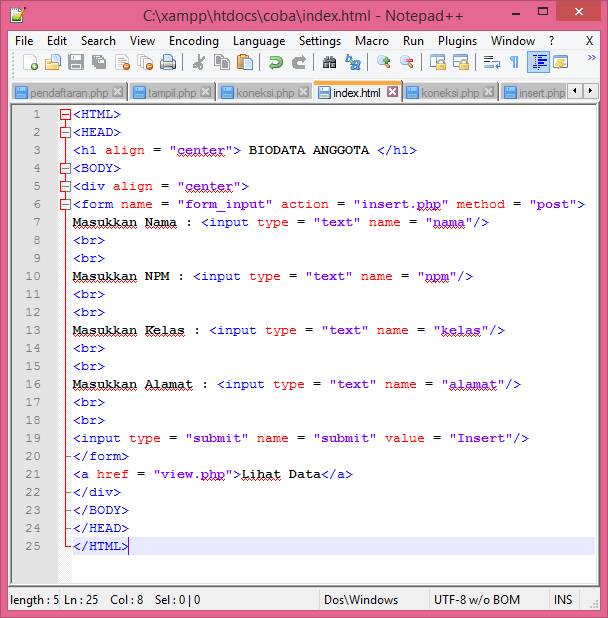Click the UTF-8 w/o BOM status entry

[x=477, y=600]
